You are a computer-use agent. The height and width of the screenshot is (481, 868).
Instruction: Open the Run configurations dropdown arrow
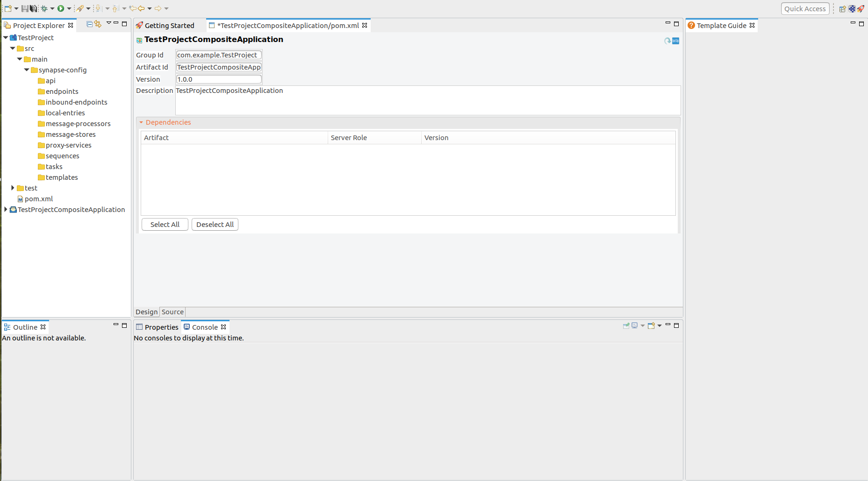click(x=69, y=8)
